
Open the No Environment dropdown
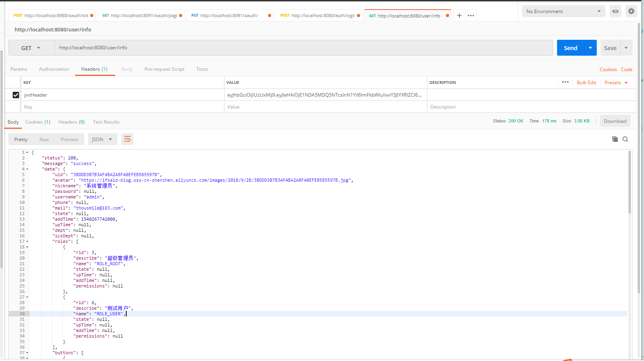tap(563, 11)
